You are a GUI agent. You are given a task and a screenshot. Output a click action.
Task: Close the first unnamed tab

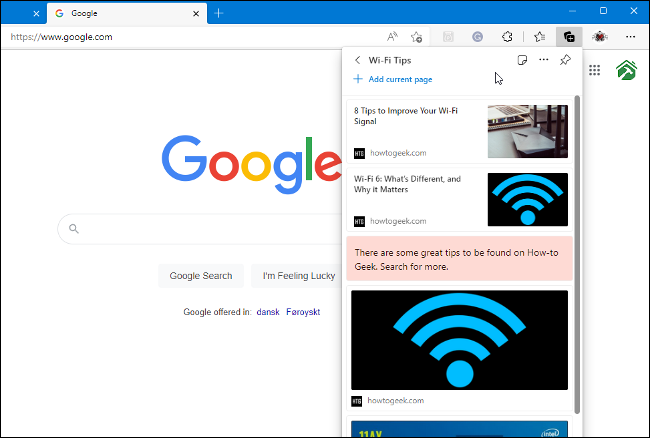(36, 14)
